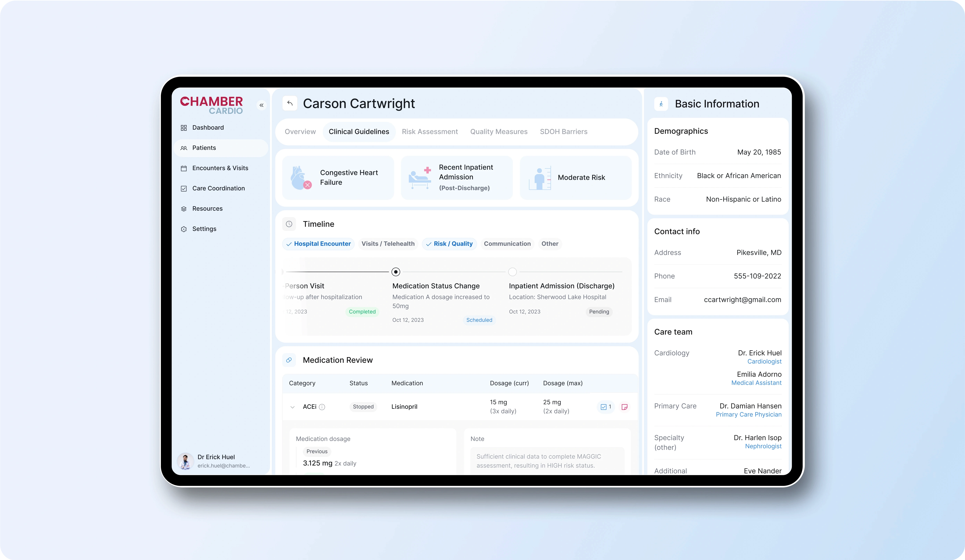
Task: Select Patients in the sidebar
Action: [x=204, y=148]
